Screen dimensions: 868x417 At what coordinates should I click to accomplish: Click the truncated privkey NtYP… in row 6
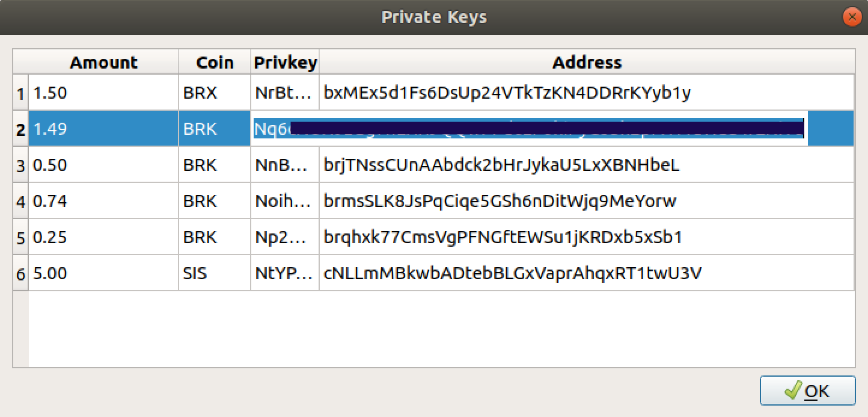[x=285, y=273]
